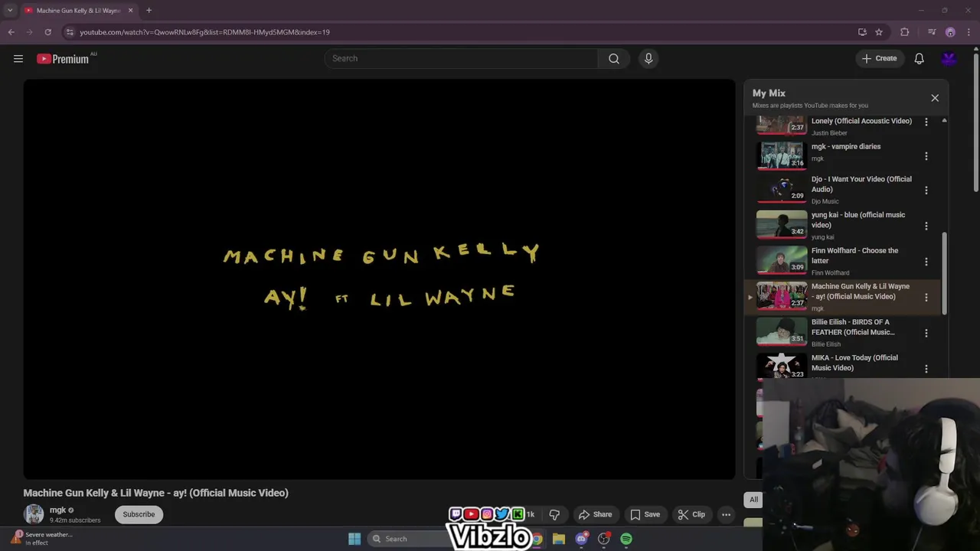Play mgk - vampire diaries thumbnail

782,155
